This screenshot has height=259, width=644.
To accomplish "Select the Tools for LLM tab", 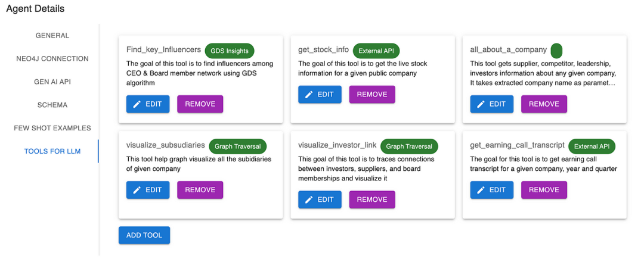I will 52,151.
